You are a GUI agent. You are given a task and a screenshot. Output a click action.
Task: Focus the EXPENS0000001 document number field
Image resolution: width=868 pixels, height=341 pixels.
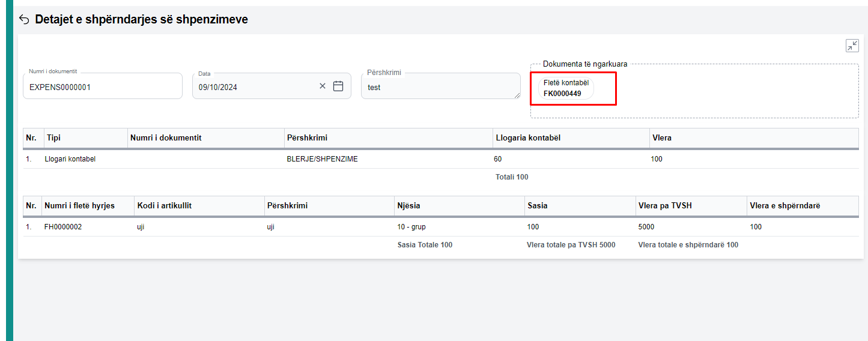[x=102, y=87]
